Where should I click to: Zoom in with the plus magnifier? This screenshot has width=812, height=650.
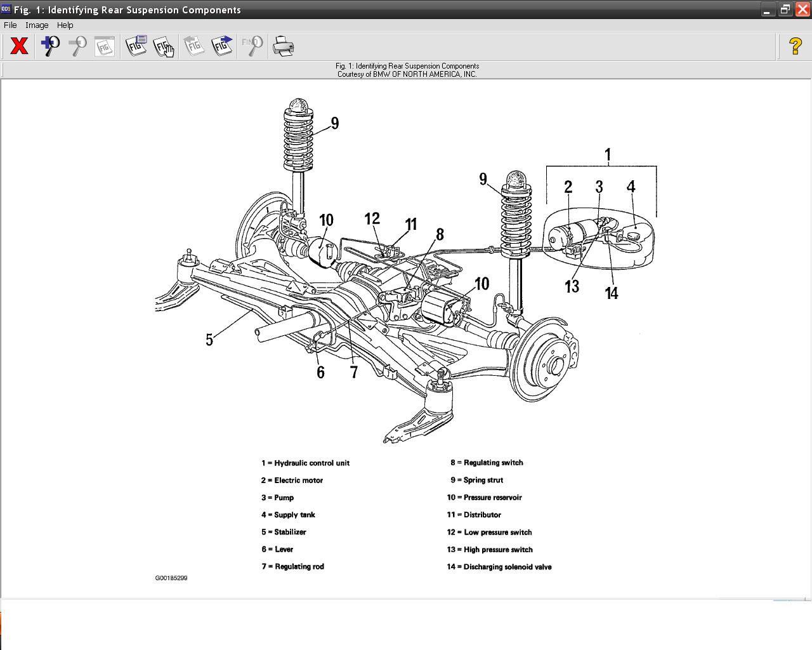pyautogui.click(x=50, y=46)
